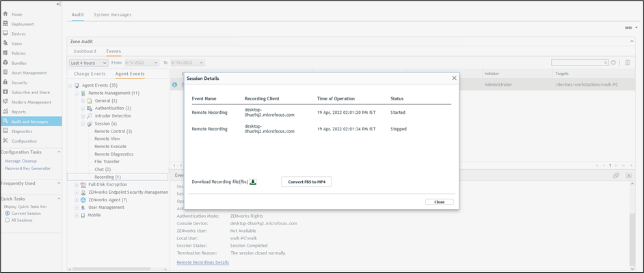This screenshot has height=273, width=644.
Task: Open the Configuration wrench icon
Action: tap(5, 141)
